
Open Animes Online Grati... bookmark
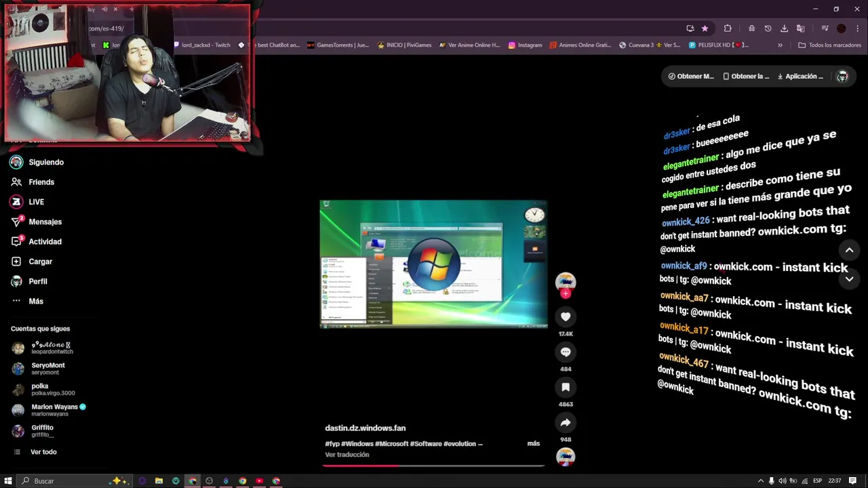pyautogui.click(x=580, y=45)
